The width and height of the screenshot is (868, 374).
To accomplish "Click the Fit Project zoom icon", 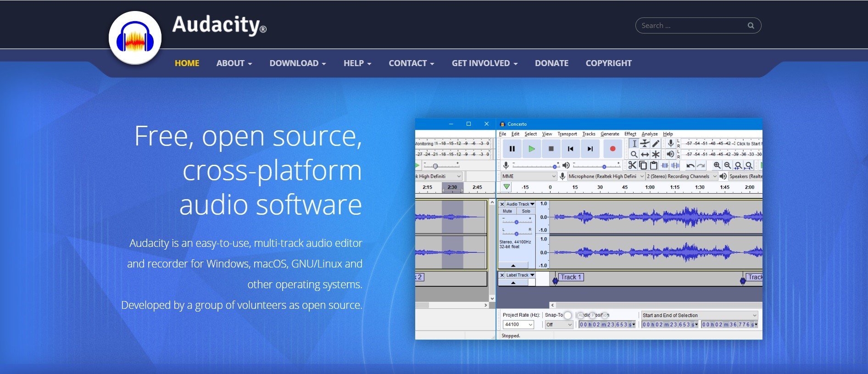I will click(x=749, y=165).
